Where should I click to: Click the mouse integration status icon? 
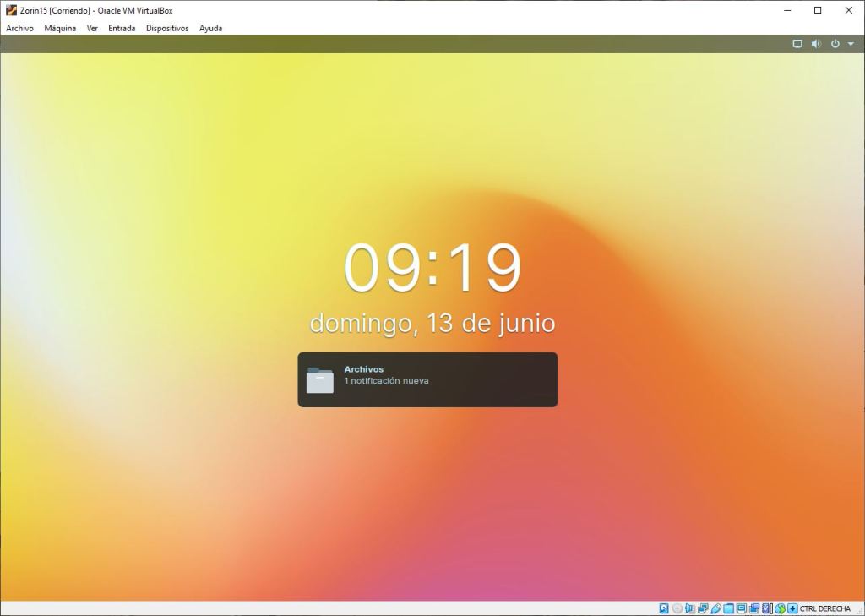click(x=781, y=608)
